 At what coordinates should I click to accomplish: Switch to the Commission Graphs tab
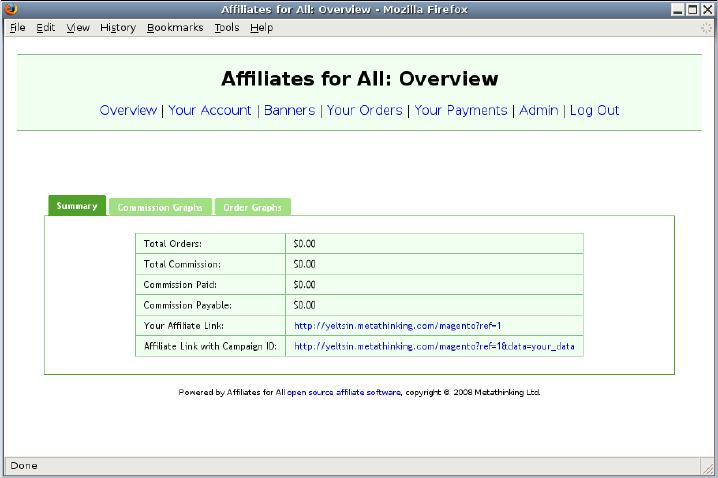point(160,207)
